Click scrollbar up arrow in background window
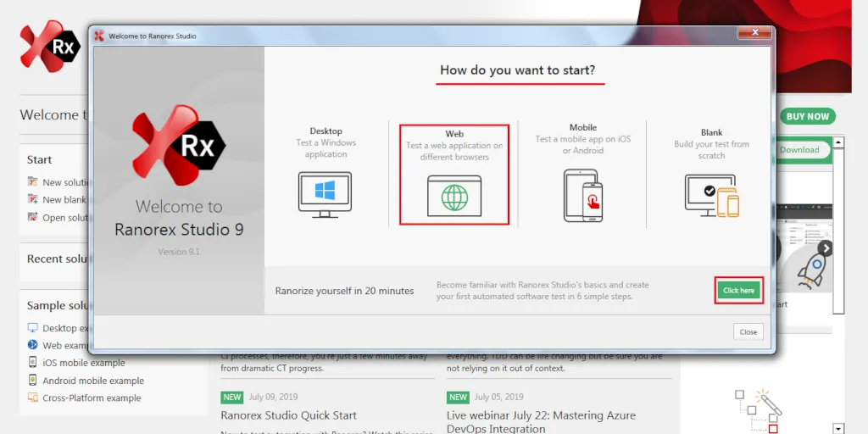868x434 pixels. click(838, 142)
